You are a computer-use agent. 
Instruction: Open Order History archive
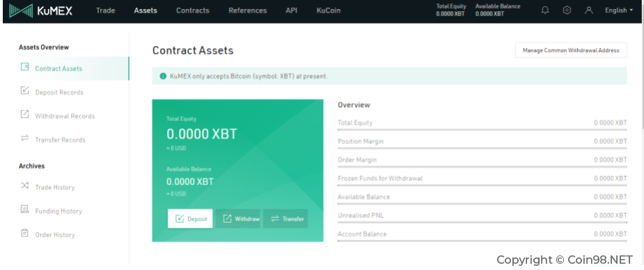point(54,235)
